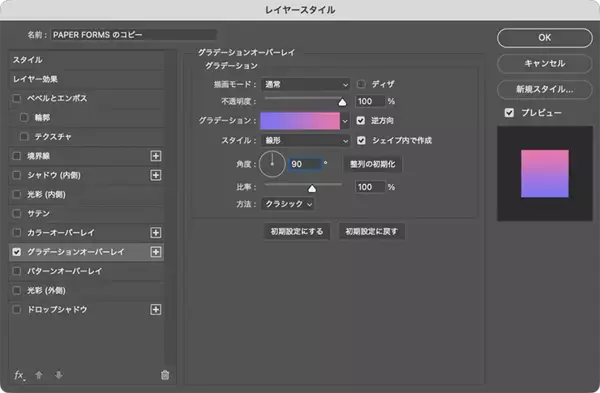
Task: Move effect up with the up arrow icon
Action: pos(39,375)
